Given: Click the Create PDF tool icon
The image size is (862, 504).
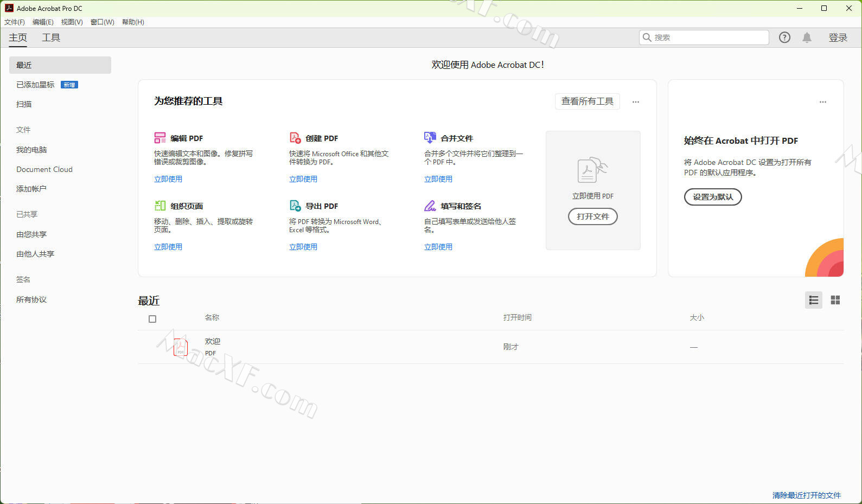Looking at the screenshot, I should tap(295, 138).
